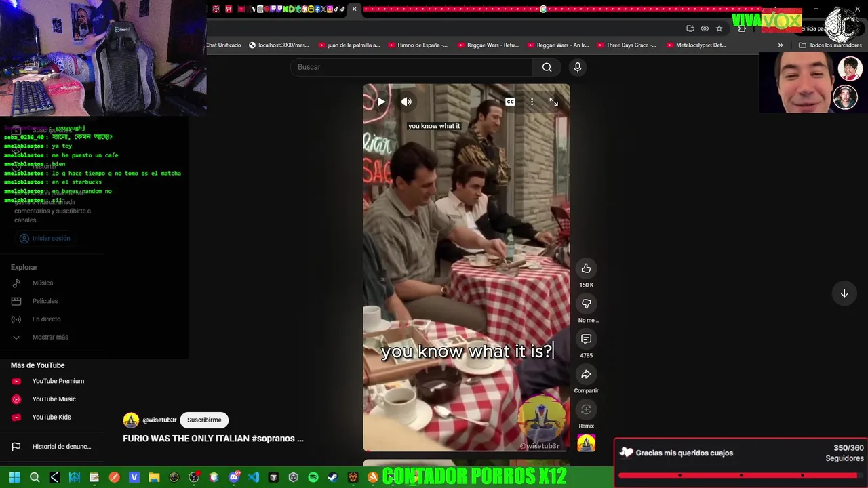Viewport: 868px width, 488px height.
Task: Open Spotify from the taskbar
Action: point(313,477)
